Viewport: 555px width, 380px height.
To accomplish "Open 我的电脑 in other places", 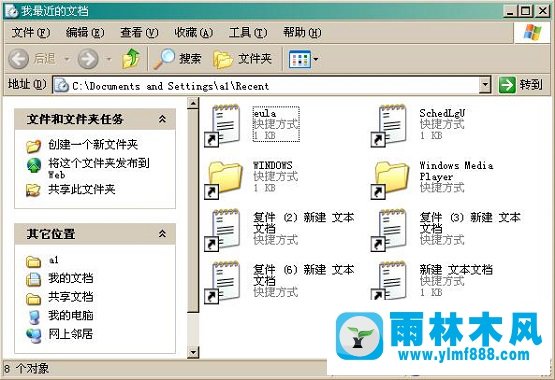I will tap(71, 315).
